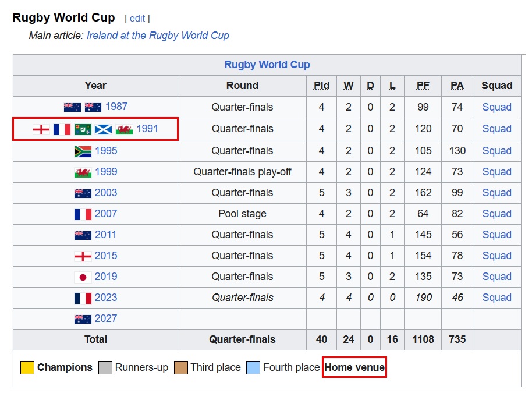
Task: Click the Ireland flag in 1991 row
Action: 83,129
